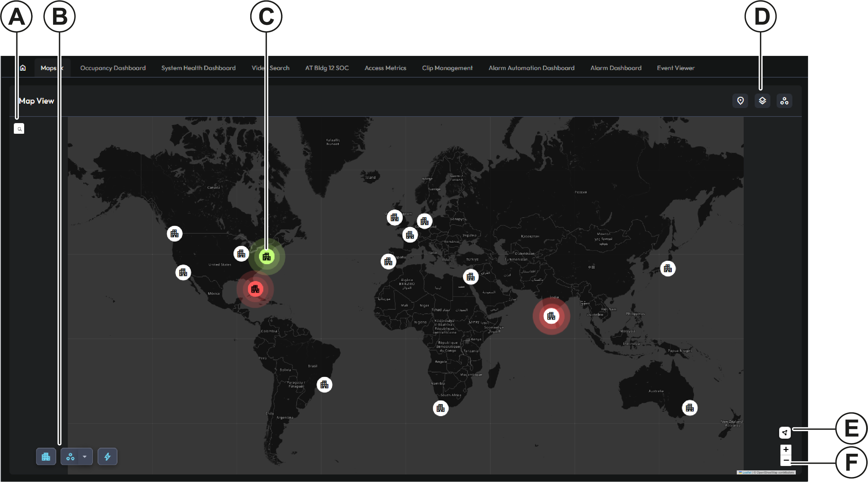Click the cluster nodes icon in Map View header
Viewport: 868px width, 482px height.
click(784, 101)
